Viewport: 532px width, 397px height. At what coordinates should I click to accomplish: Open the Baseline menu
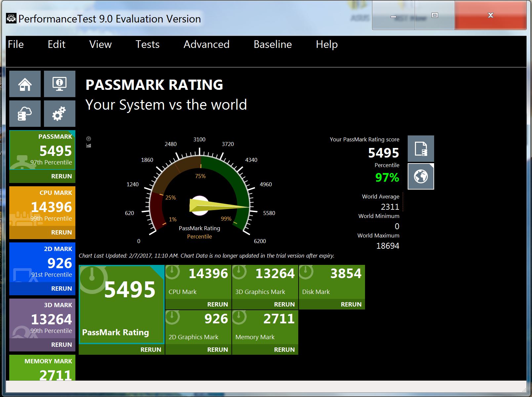coord(273,44)
